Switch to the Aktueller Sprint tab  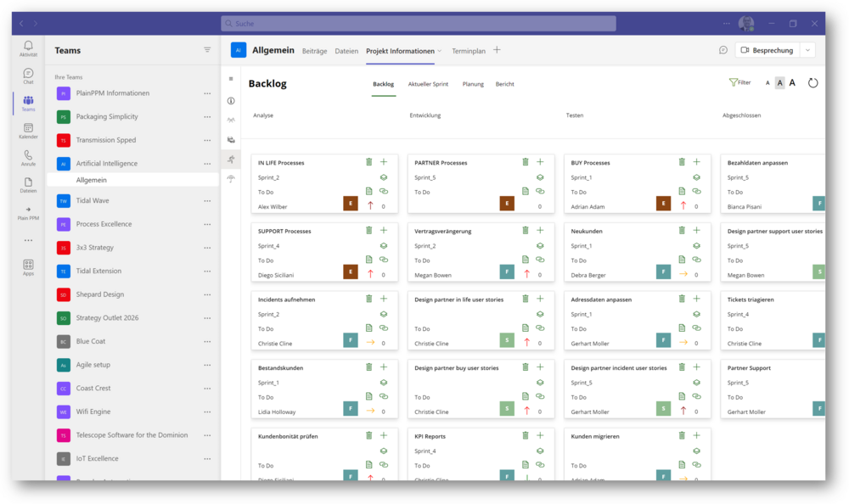pos(428,84)
